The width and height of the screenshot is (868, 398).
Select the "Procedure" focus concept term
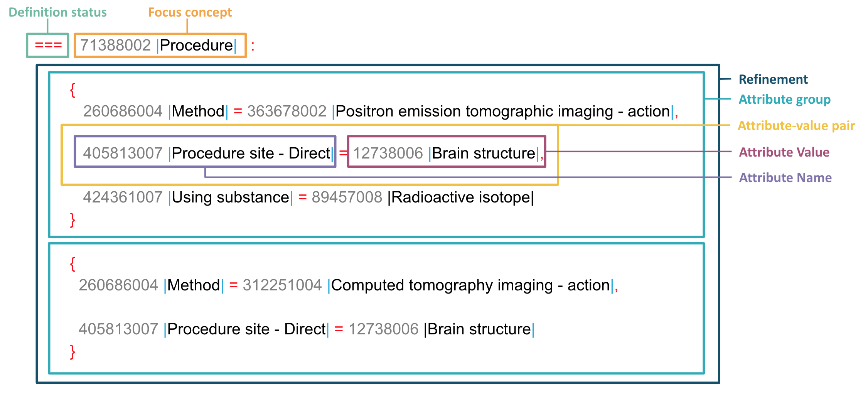coord(196,46)
